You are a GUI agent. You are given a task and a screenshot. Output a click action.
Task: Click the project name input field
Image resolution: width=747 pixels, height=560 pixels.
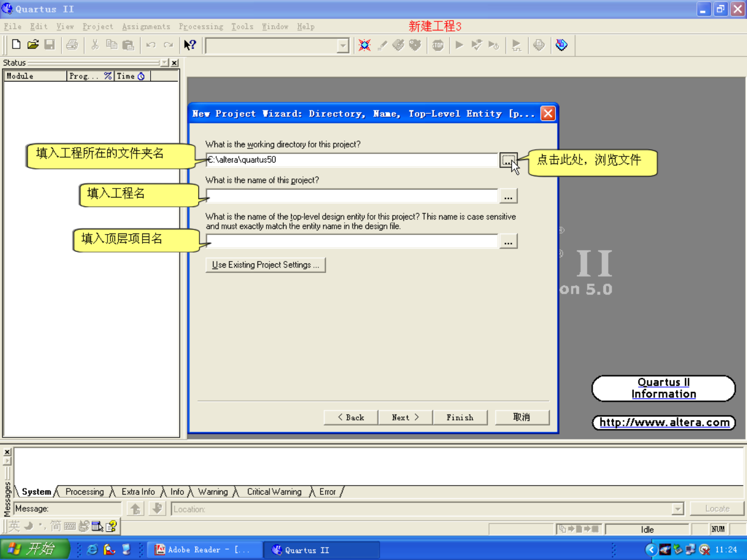pos(352,196)
